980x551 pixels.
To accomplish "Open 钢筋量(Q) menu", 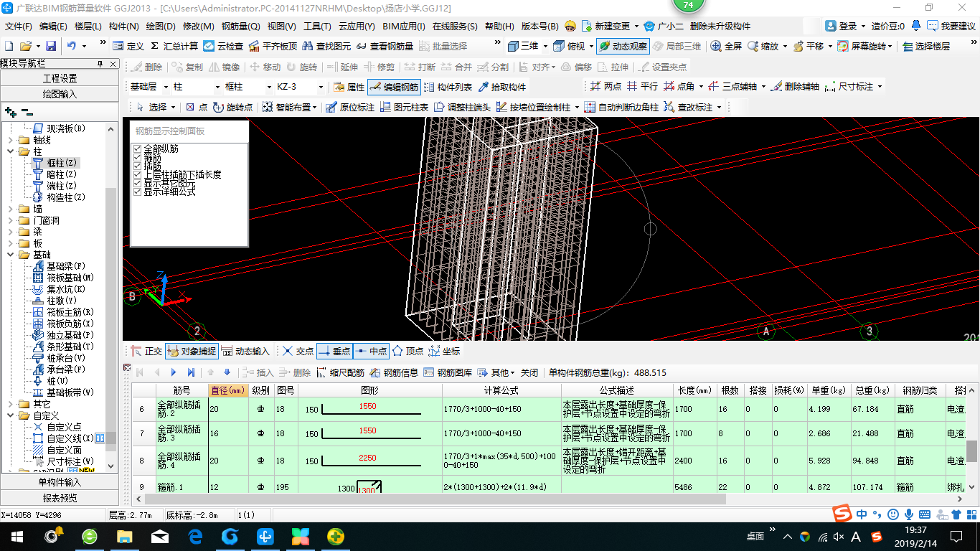I will [240, 27].
